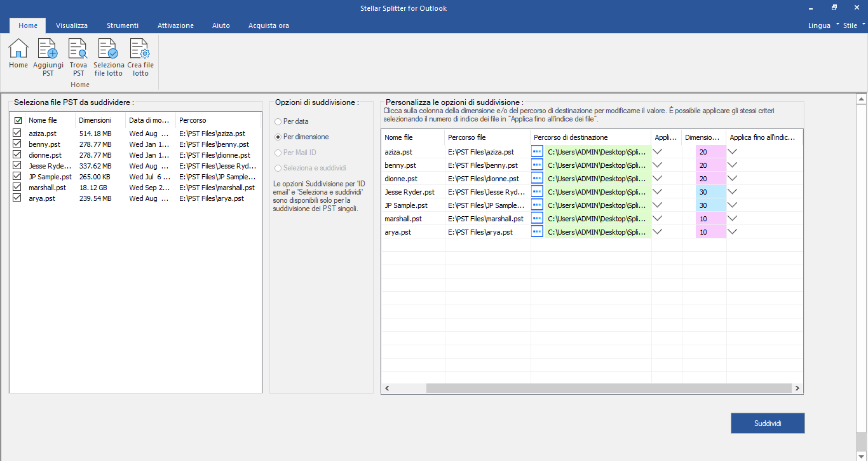Edit size value 30 for JP Sample.pst
The height and width of the screenshot is (461, 868).
tap(710, 205)
